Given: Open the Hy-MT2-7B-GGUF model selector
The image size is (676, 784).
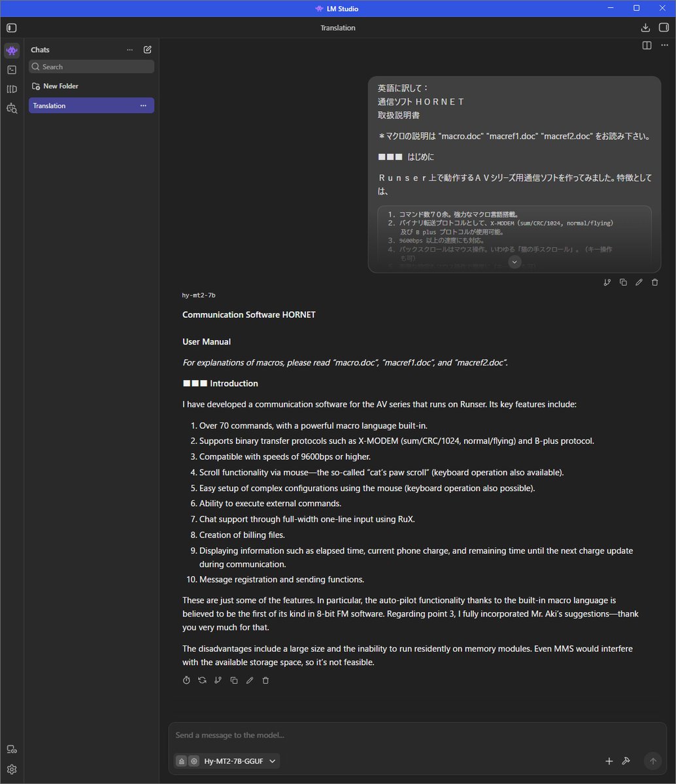Looking at the screenshot, I should click(x=239, y=761).
